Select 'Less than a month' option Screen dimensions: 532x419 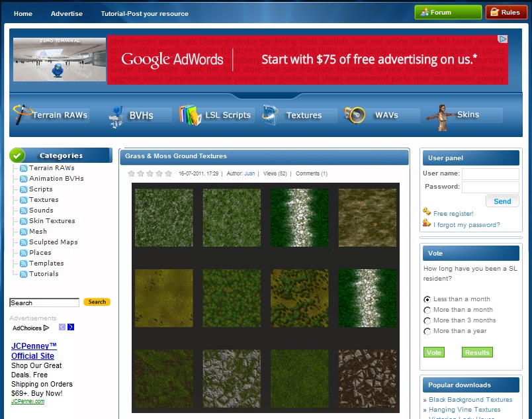[x=427, y=299]
